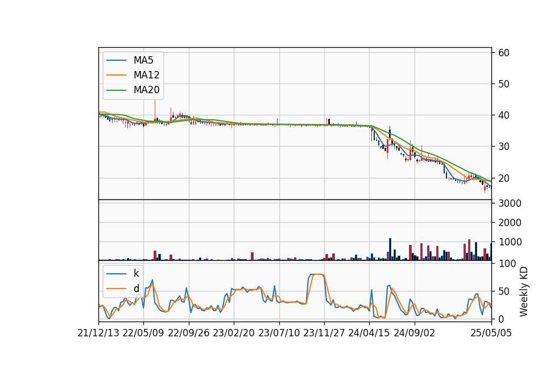Click the volume axis value 2000
The width and height of the screenshot is (546, 392).
pyautogui.click(x=510, y=223)
